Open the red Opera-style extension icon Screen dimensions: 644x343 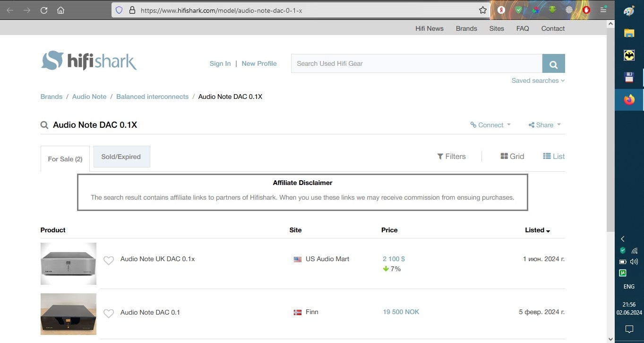(586, 9)
